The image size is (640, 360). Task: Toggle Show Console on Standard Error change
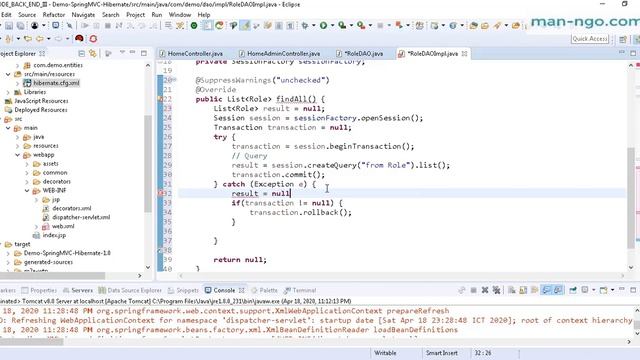(x=558, y=290)
